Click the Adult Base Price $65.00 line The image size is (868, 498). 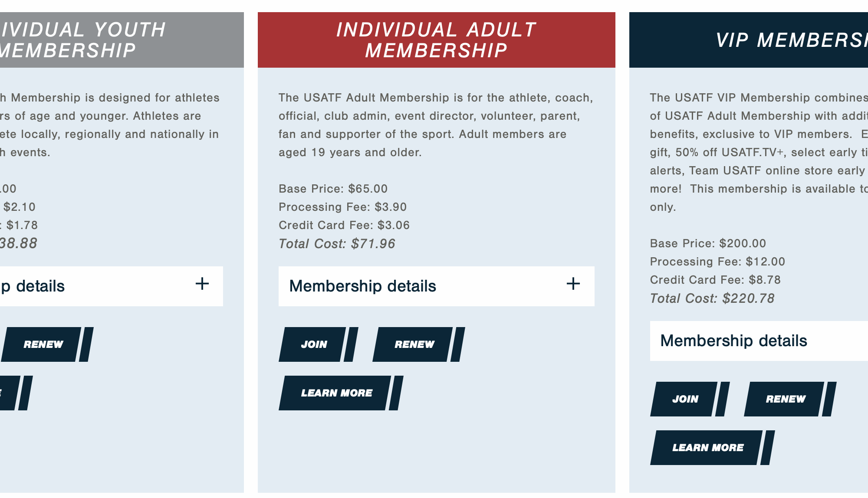(x=333, y=189)
